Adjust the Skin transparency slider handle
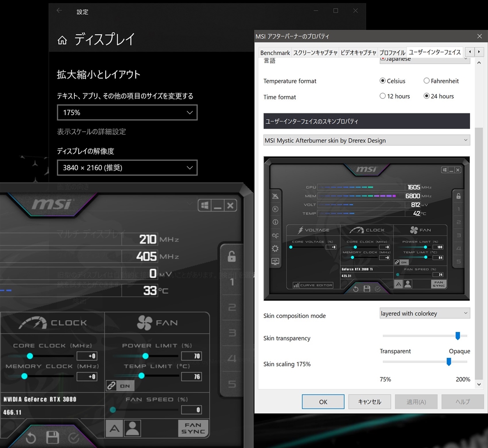The image size is (488, 448). tap(457, 336)
